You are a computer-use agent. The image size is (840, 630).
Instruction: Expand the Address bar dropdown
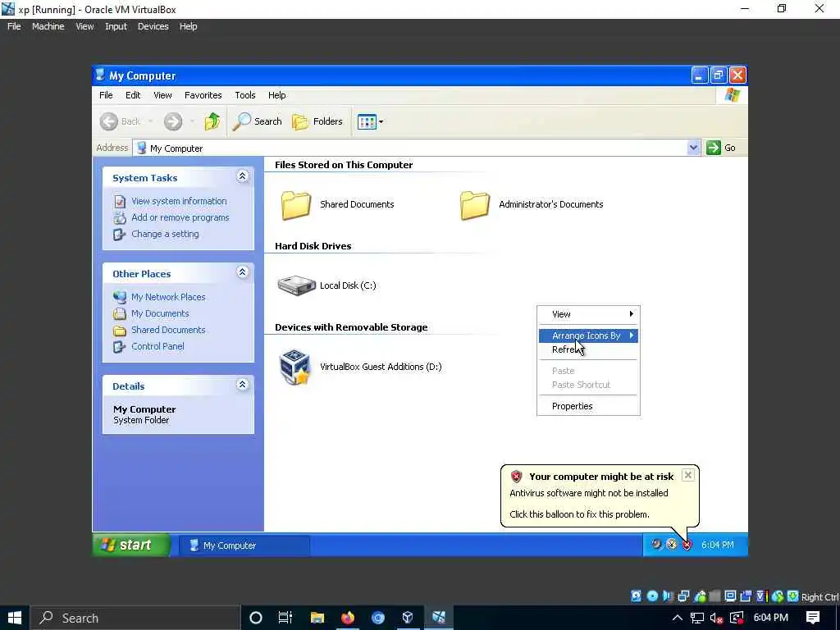[x=693, y=148]
